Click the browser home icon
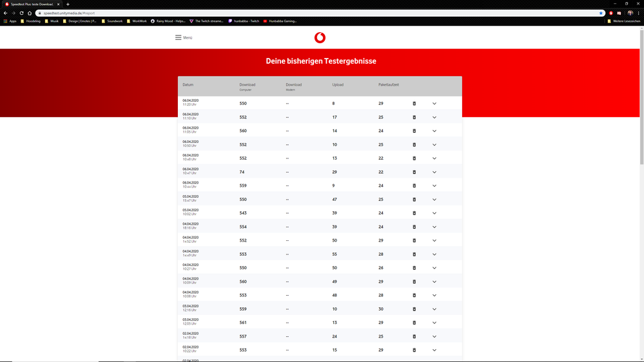644x362 pixels. (x=30, y=13)
